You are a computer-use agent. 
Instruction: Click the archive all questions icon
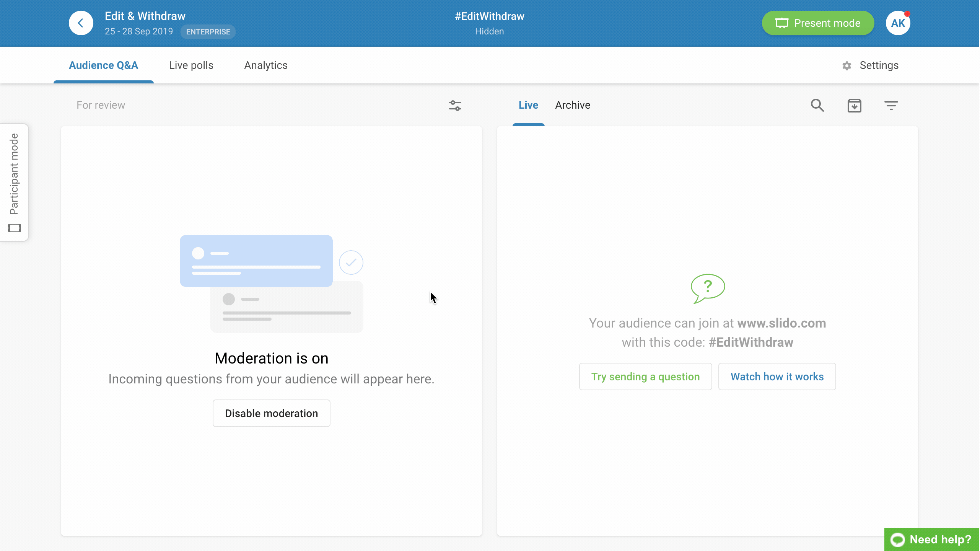click(855, 105)
